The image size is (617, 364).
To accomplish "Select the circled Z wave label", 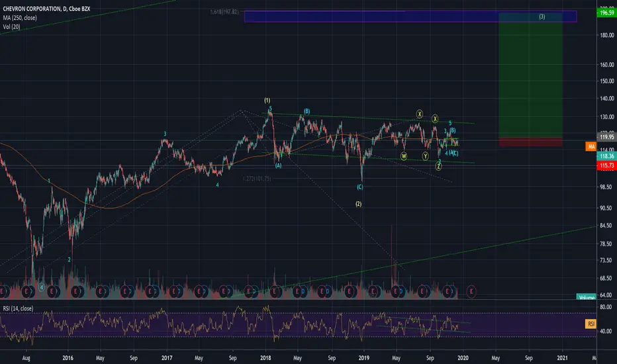I will pyautogui.click(x=438, y=167).
